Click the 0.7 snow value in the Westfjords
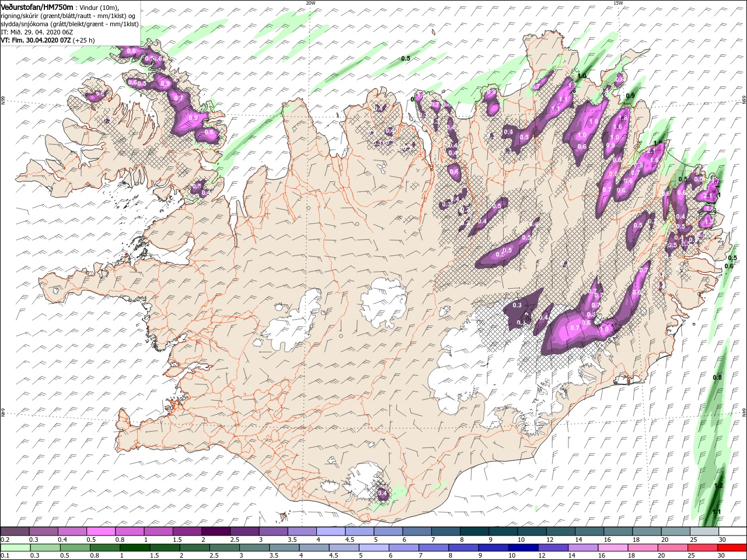 pos(179,98)
